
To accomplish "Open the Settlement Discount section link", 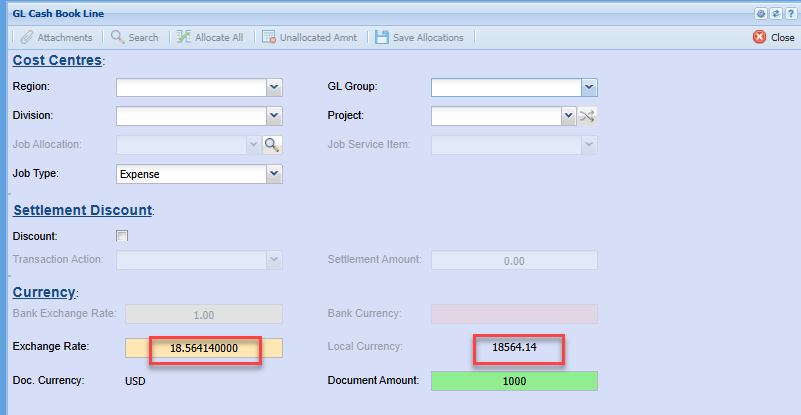I will [83, 210].
